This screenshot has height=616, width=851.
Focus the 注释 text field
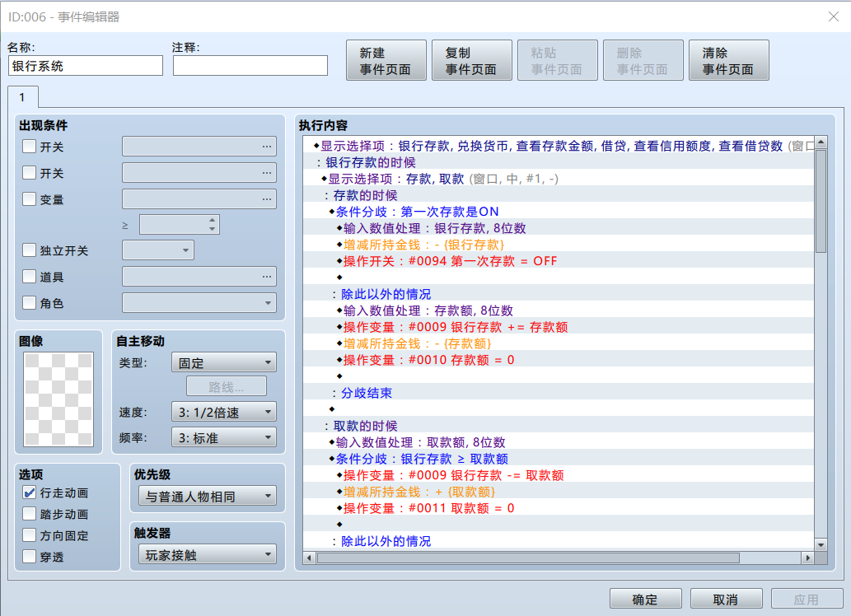click(x=250, y=66)
